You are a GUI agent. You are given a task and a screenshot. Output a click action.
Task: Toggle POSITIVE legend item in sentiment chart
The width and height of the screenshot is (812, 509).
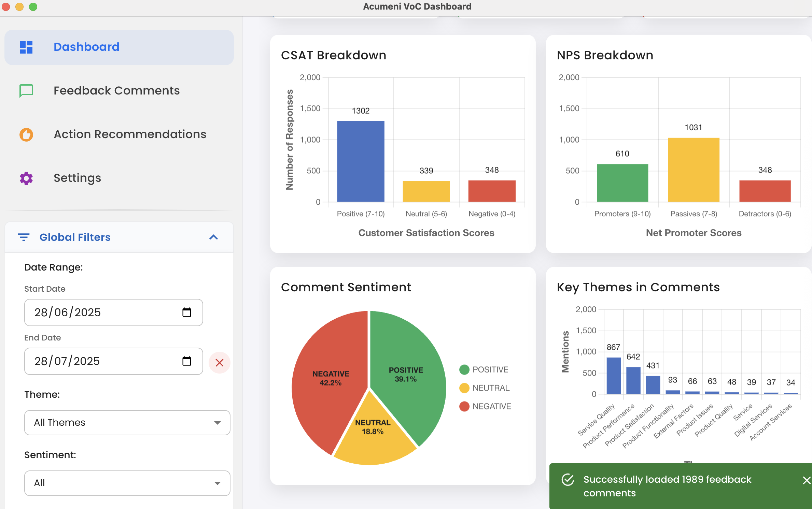pos(484,369)
